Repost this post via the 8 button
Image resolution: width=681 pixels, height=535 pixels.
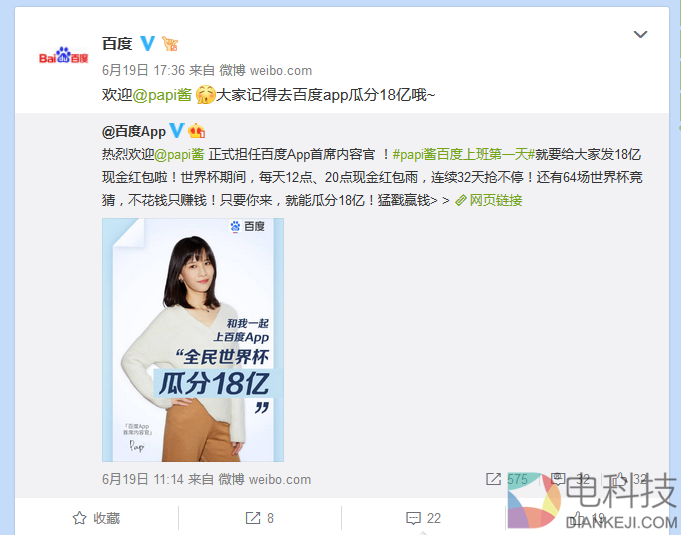259,518
